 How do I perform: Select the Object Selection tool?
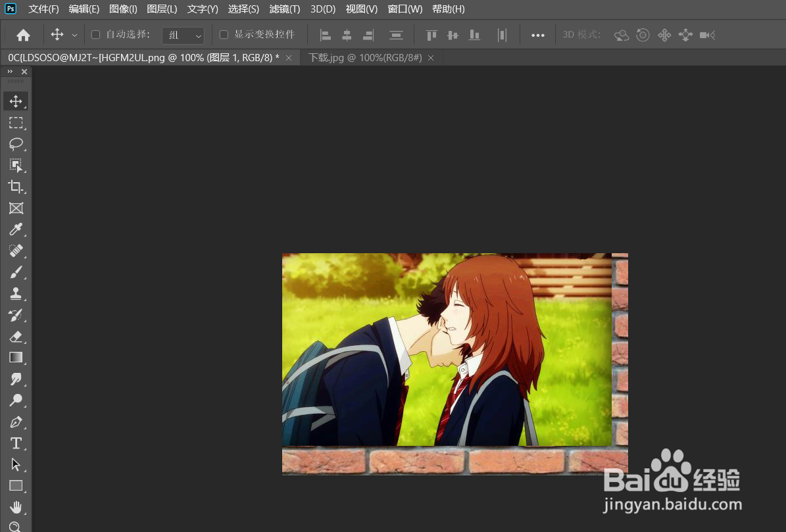16,165
